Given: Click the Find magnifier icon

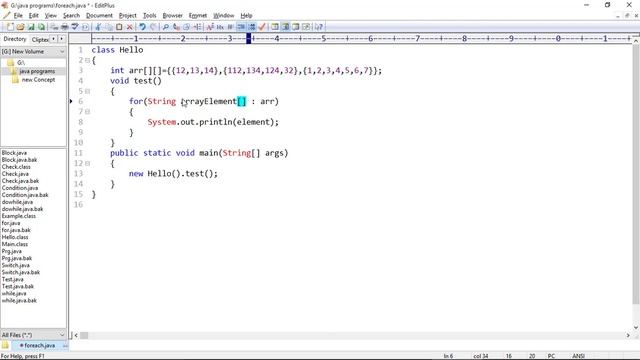Looking at the screenshot, I should pos(165,27).
